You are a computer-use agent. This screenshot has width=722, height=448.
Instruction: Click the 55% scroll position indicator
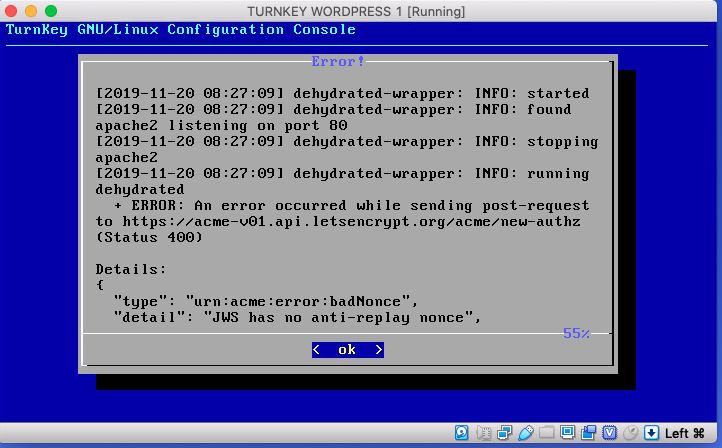pos(576,333)
